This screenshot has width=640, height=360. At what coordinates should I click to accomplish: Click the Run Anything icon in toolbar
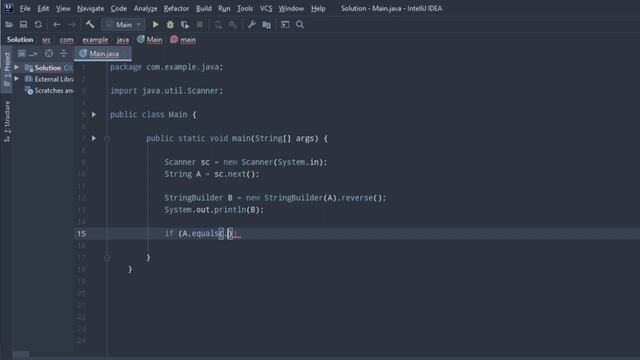[x=285, y=25]
